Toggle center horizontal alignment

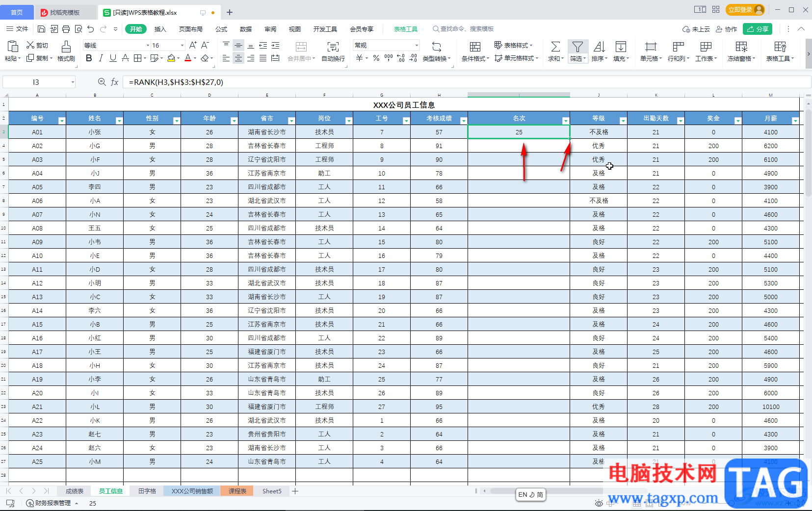238,58
